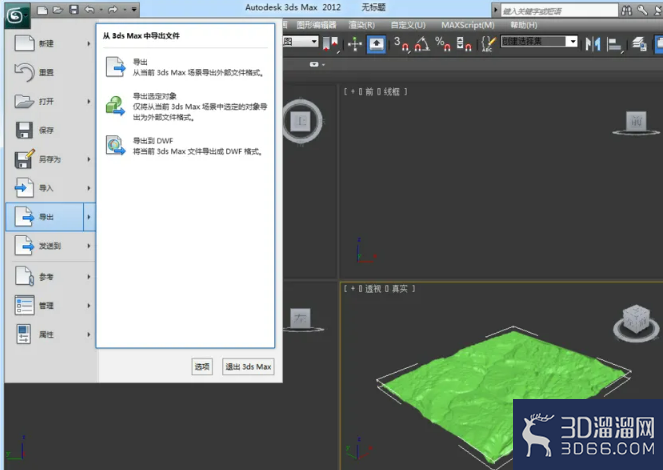The width and height of the screenshot is (663, 470).
Task: Choose 导出选定对象 export selected objects option
Action: click(x=185, y=107)
